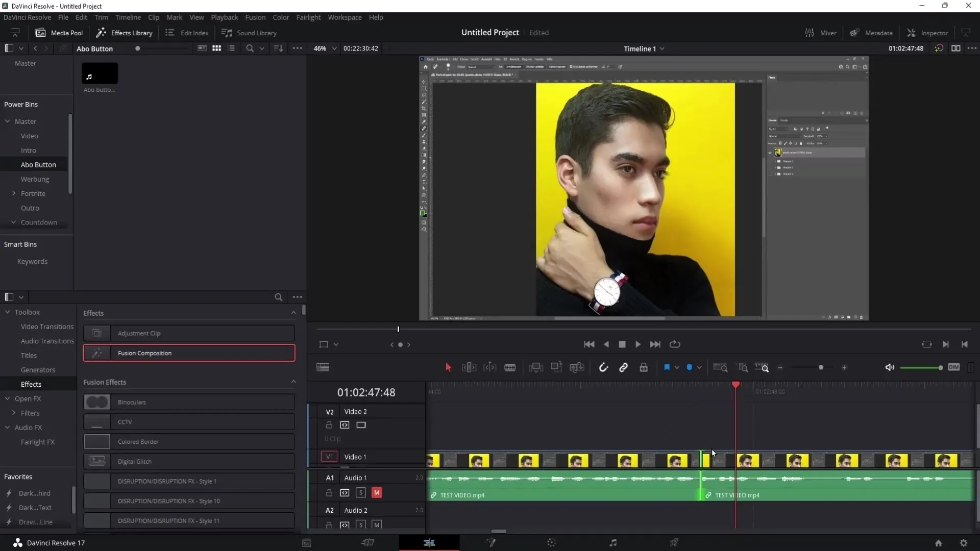Open the Fusion page from menu bar

(x=254, y=17)
